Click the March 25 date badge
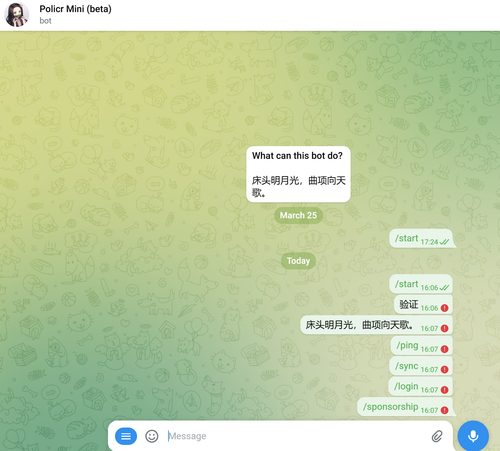The image size is (500, 451). (x=298, y=215)
